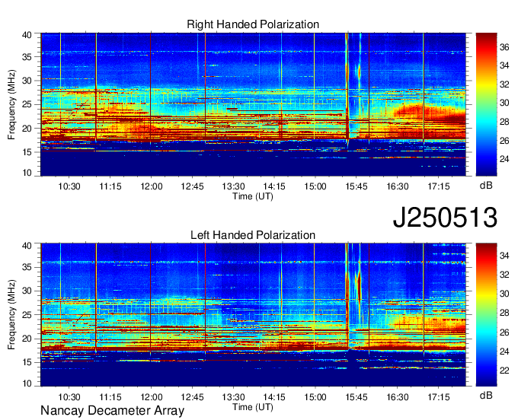Click the 28 dB mark on Left Handed colorbar
The width and height of the screenshot is (518, 420).
[x=504, y=313]
